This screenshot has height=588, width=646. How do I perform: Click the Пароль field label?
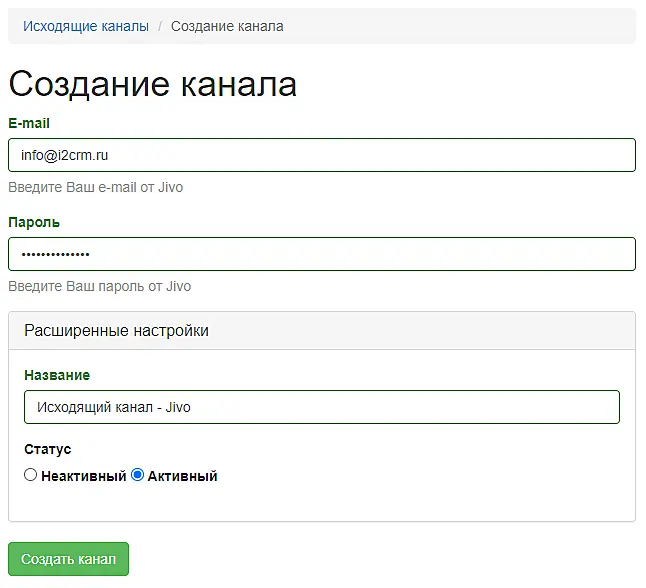coord(34,222)
